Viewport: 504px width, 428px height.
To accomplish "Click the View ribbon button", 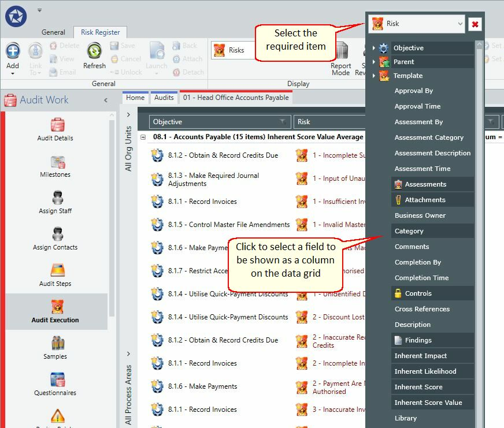I will pos(62,59).
